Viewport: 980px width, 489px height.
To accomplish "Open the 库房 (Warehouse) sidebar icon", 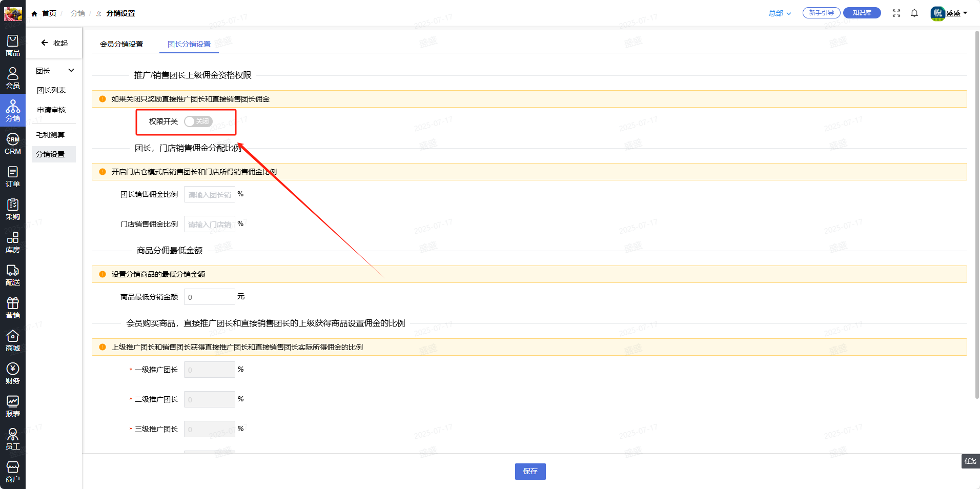I will pyautogui.click(x=13, y=242).
